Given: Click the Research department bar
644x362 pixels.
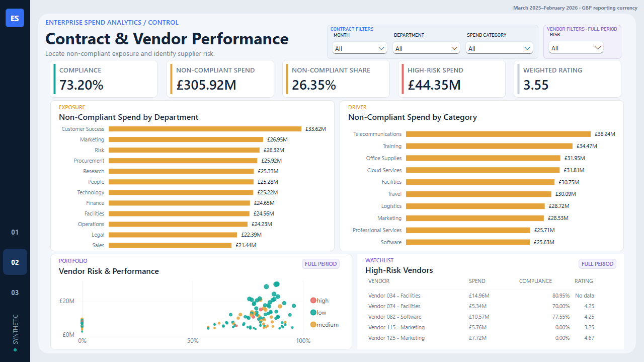Looking at the screenshot, I should pos(181,171).
